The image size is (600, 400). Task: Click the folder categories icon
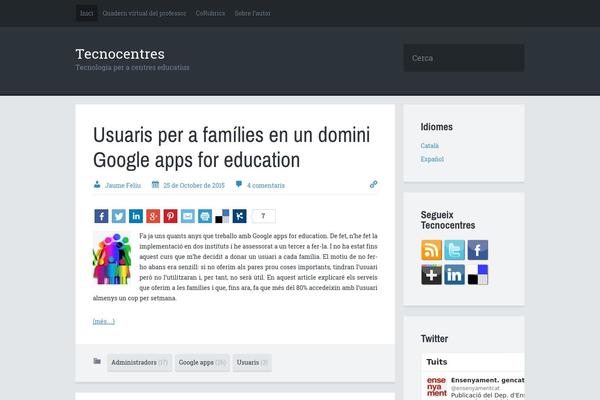97,361
